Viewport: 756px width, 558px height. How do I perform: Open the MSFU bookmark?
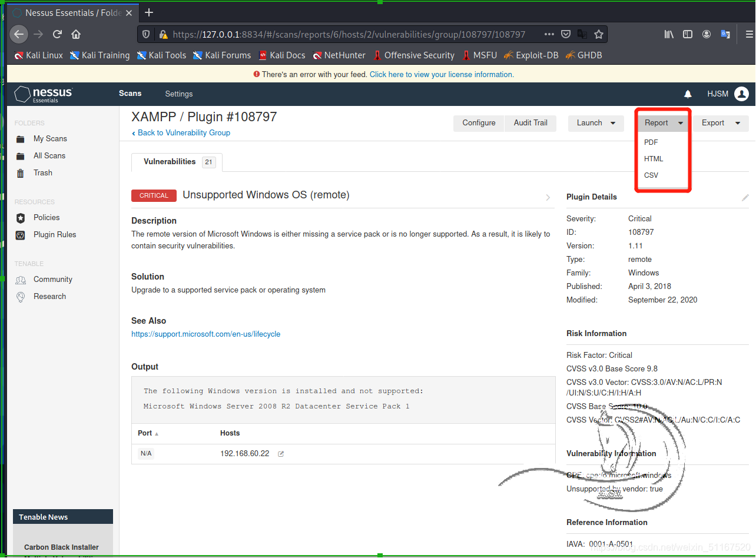pyautogui.click(x=479, y=55)
